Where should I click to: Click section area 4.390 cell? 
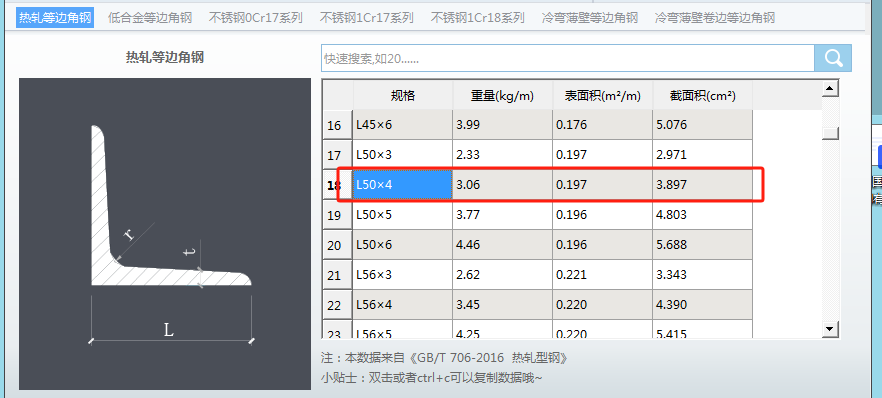click(703, 305)
